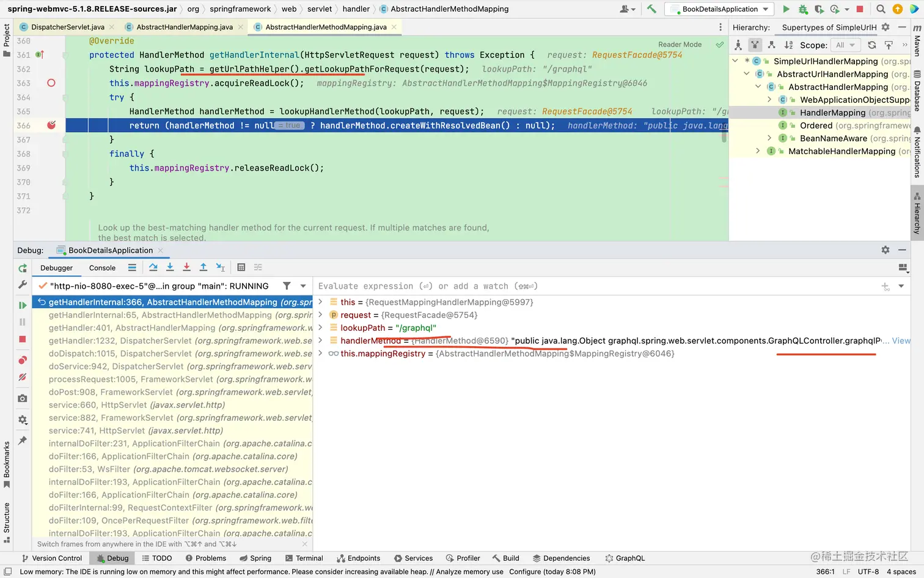Resume Program in the Debug sidebar
This screenshot has width=924, height=578.
point(23,305)
